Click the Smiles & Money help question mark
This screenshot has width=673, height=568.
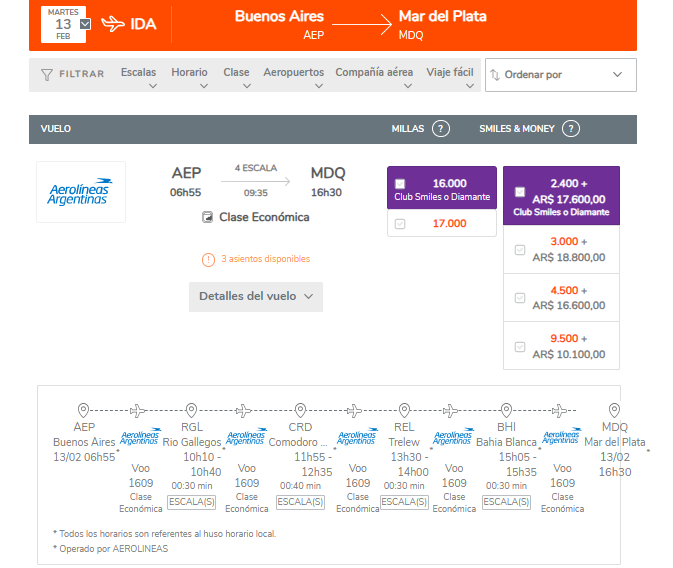click(x=571, y=128)
